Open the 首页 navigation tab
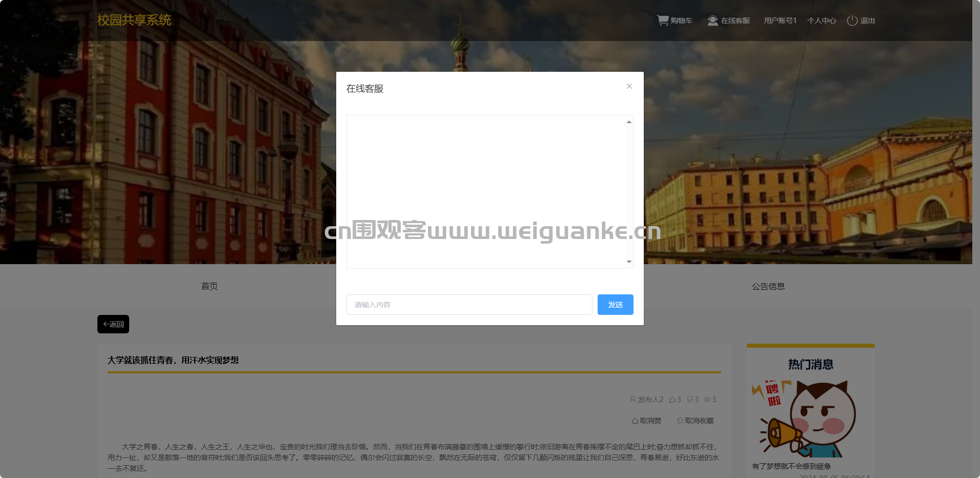 tap(209, 286)
